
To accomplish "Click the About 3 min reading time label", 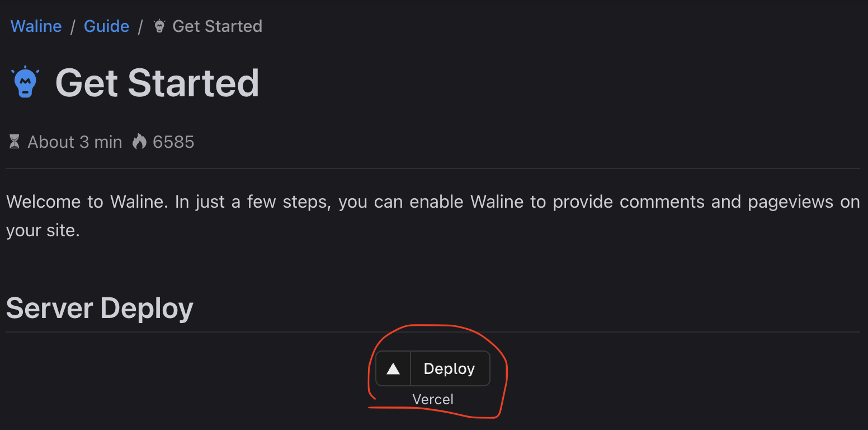I will click(74, 142).
